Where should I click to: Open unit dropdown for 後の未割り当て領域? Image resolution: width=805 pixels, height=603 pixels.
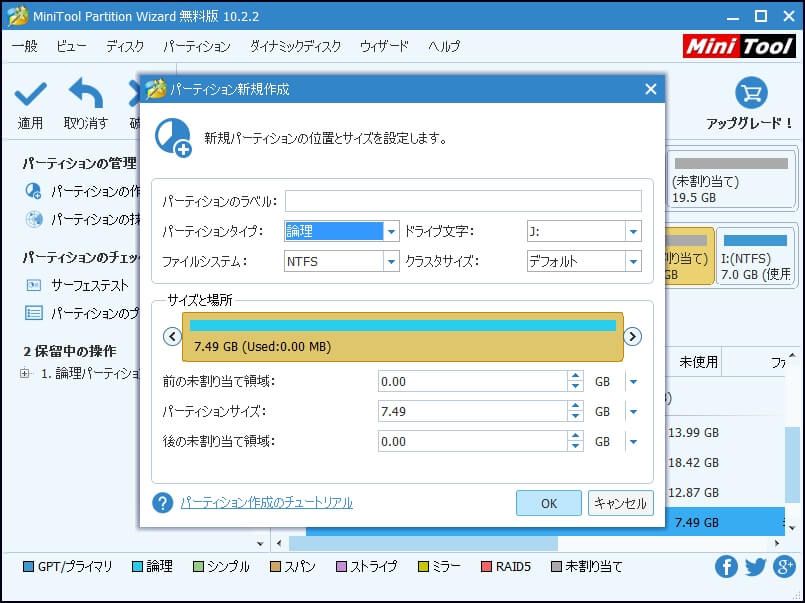(634, 442)
